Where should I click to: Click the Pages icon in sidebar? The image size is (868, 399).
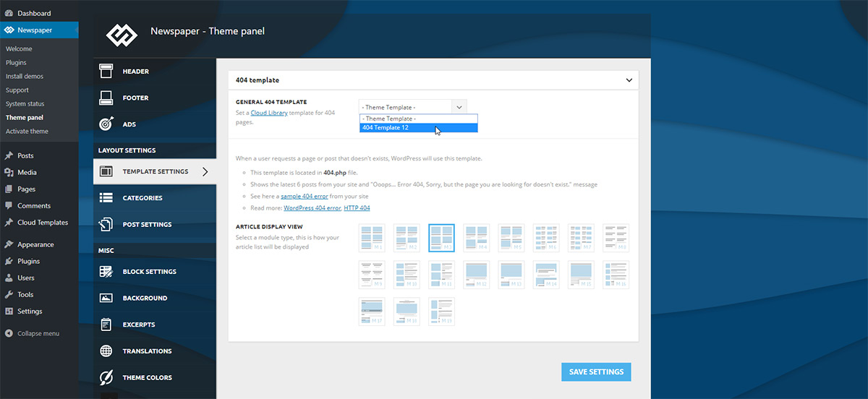pos(9,189)
